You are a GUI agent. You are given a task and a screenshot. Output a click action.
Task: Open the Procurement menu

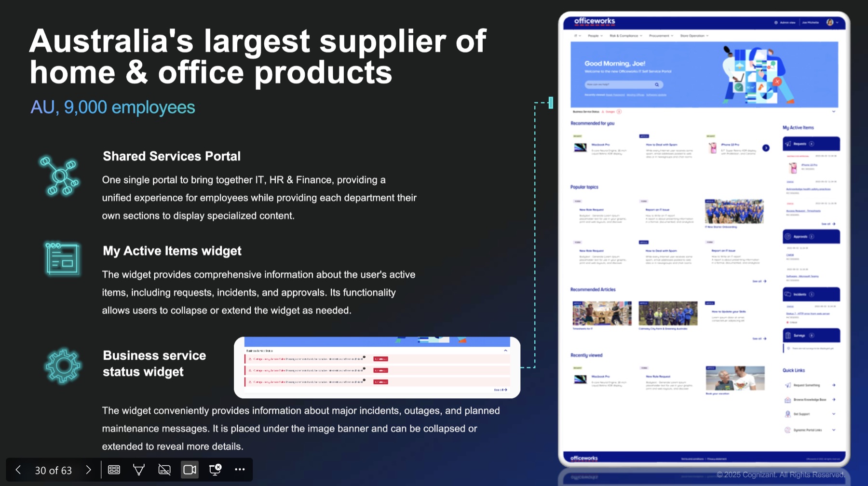click(x=661, y=36)
